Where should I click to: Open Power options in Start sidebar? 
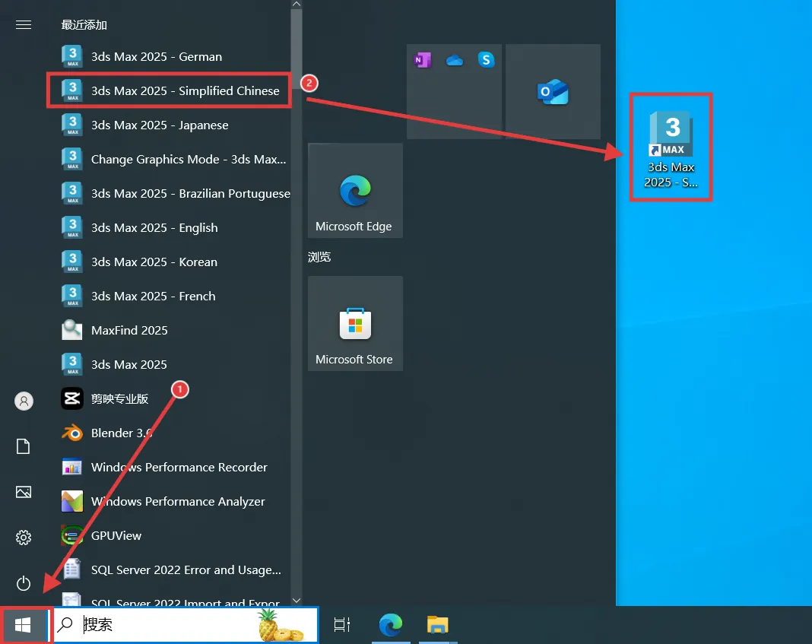click(24, 583)
